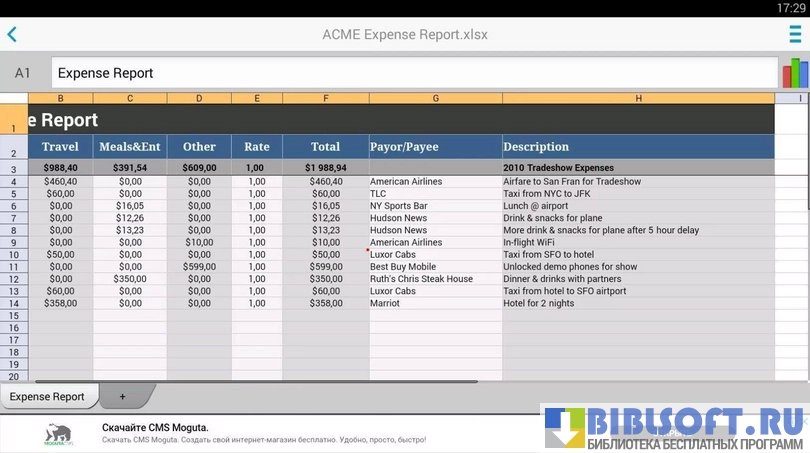Click the Hotel for 2 nights cell

[x=638, y=303]
